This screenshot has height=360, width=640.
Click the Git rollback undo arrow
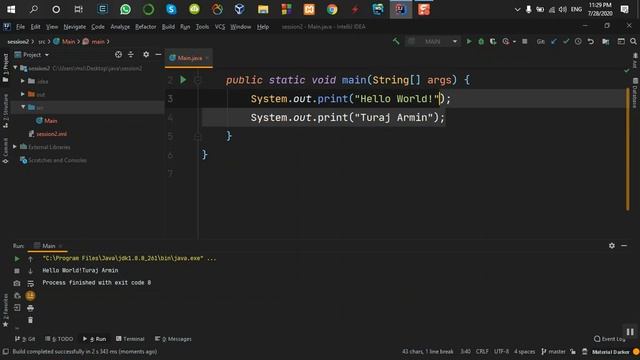click(x=591, y=41)
